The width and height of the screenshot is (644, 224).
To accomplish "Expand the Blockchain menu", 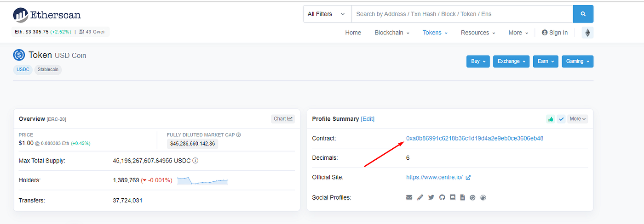I will pos(392,33).
